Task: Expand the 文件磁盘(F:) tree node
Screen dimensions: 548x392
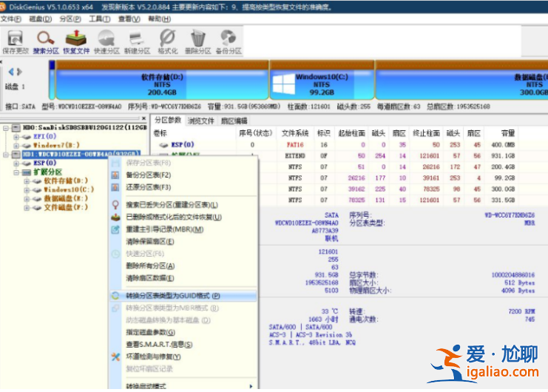Action: 27,208
